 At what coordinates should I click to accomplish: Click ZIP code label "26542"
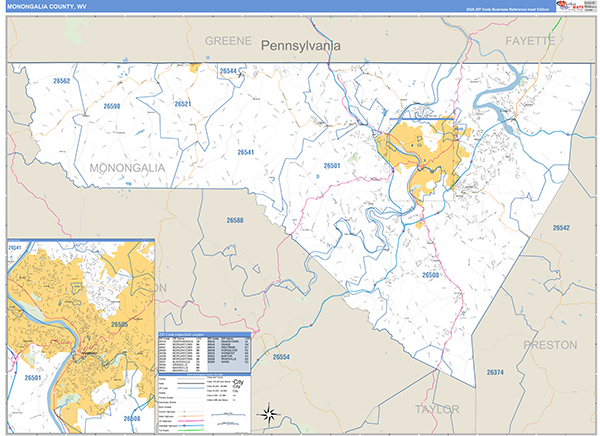[561, 228]
